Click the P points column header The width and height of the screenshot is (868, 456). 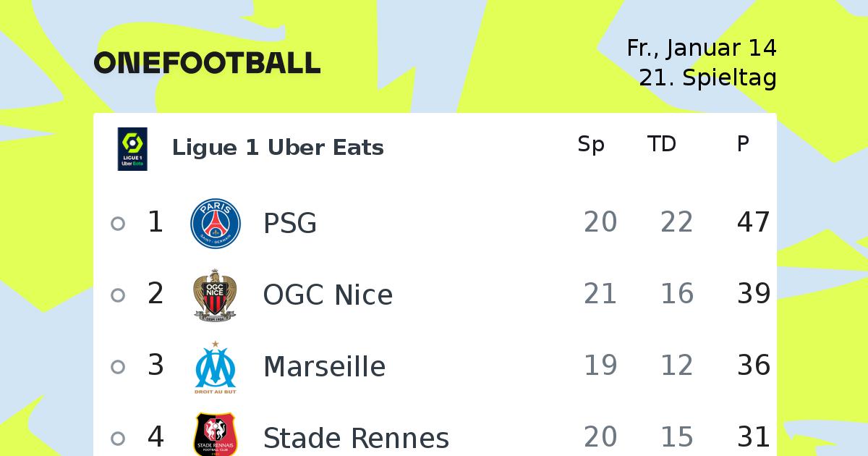click(x=743, y=144)
